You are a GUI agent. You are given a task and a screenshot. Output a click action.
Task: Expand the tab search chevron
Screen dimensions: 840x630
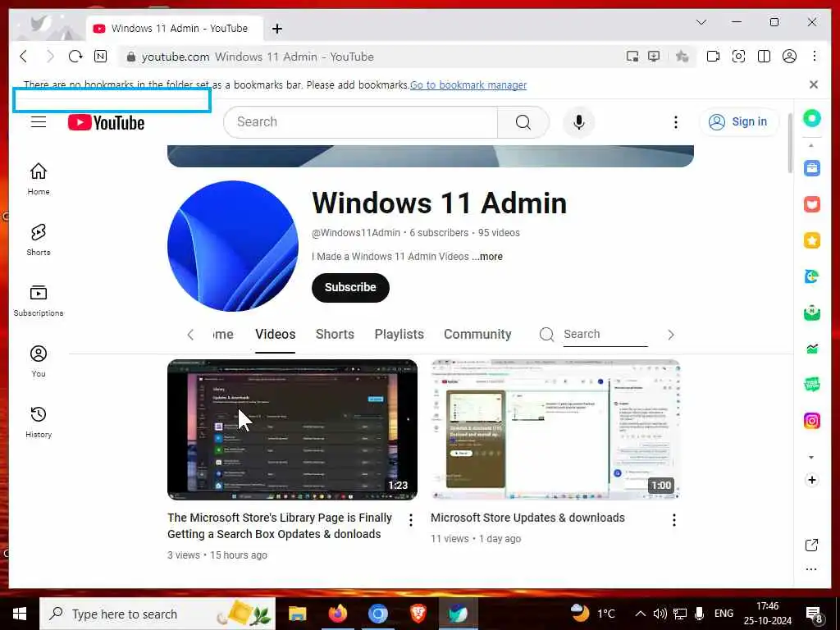pos(701,22)
